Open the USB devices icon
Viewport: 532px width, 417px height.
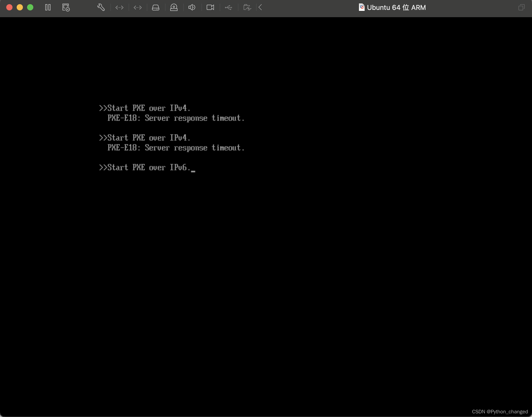[x=229, y=8]
